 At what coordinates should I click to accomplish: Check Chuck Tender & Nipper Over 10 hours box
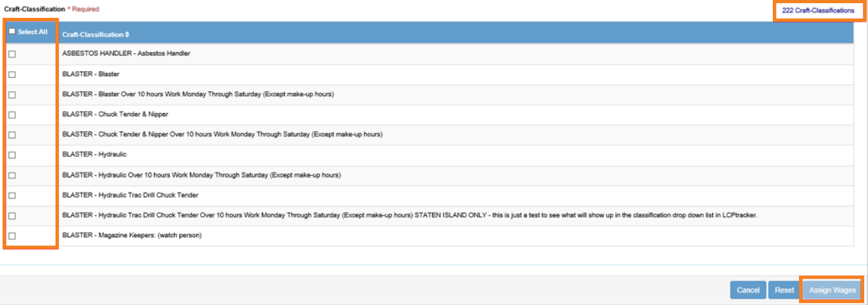[x=12, y=135]
